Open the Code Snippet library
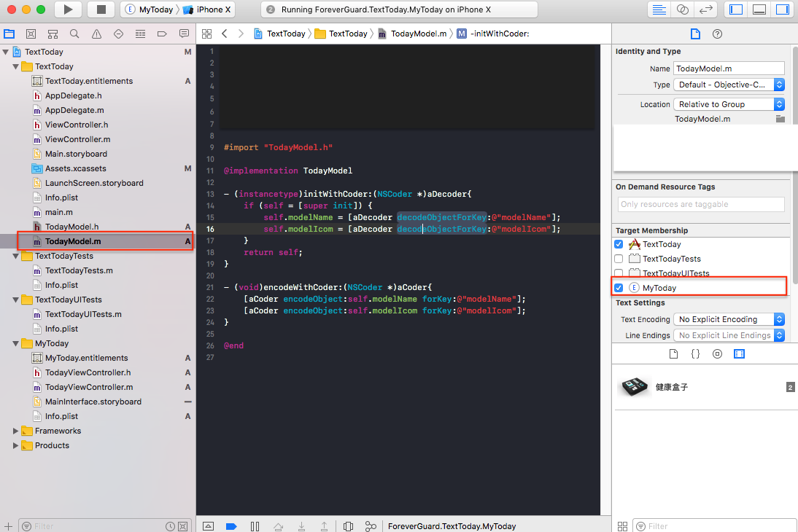The image size is (798, 532). click(695, 353)
